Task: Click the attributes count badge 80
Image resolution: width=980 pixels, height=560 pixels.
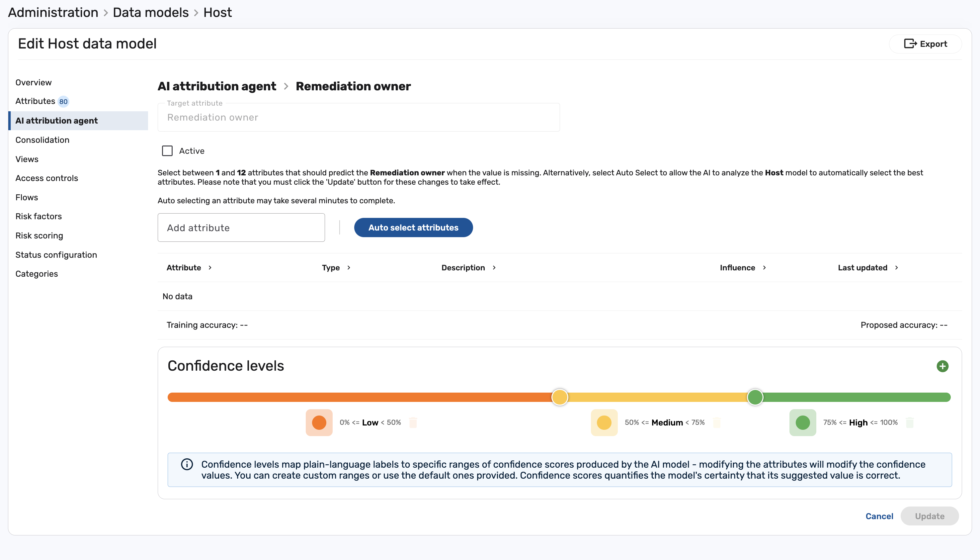Action: click(63, 102)
